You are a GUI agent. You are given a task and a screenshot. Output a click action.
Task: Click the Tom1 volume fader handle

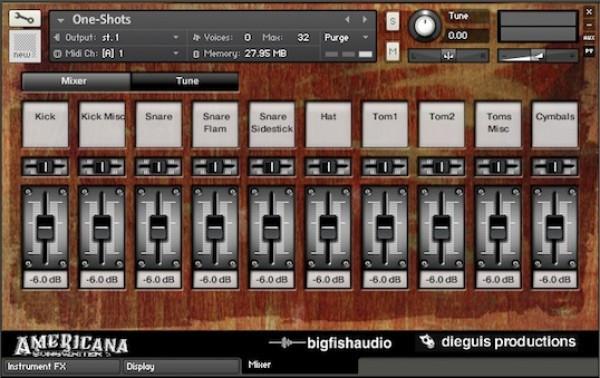click(x=385, y=228)
